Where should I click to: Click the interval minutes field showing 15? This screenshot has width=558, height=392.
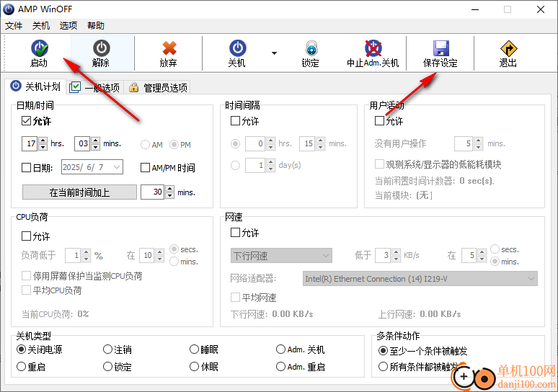(307, 143)
